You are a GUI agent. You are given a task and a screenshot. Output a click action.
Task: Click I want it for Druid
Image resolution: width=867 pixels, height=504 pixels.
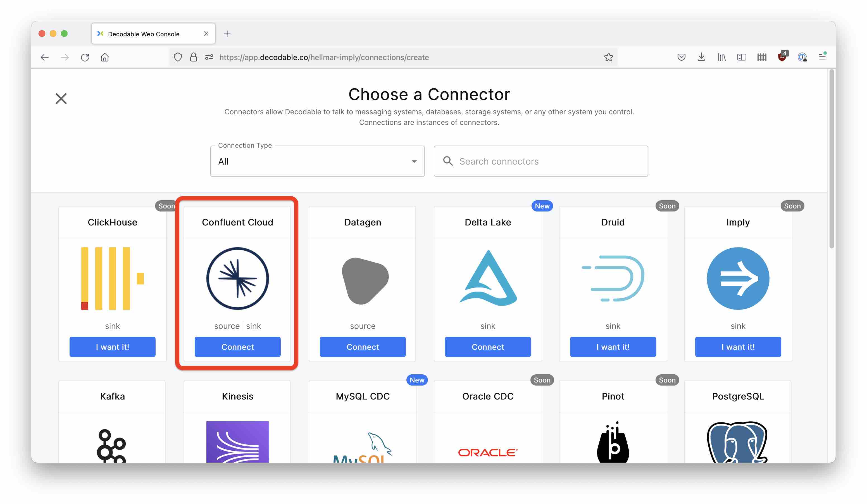[x=613, y=346]
